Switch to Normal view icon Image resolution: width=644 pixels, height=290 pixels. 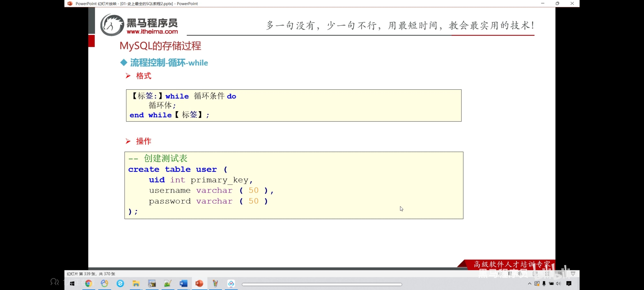point(535,274)
